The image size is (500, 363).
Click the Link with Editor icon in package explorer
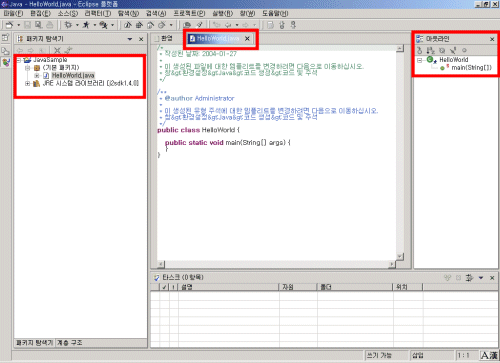[69, 50]
